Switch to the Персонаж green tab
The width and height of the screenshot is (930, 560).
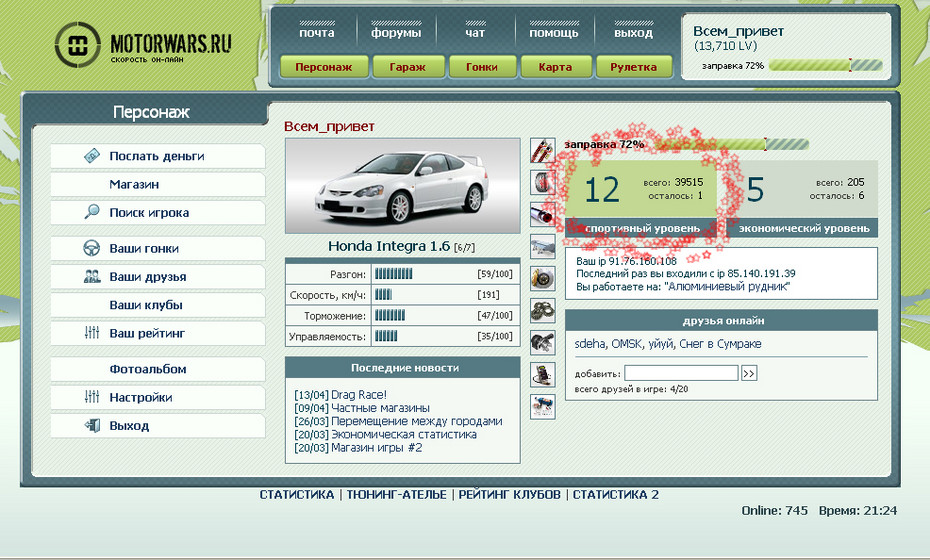click(324, 67)
